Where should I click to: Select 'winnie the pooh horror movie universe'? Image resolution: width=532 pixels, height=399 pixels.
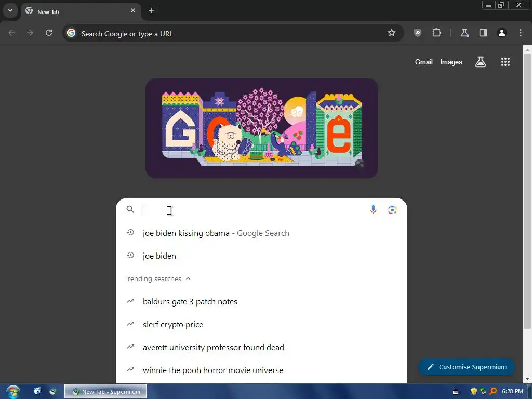click(x=261, y=370)
